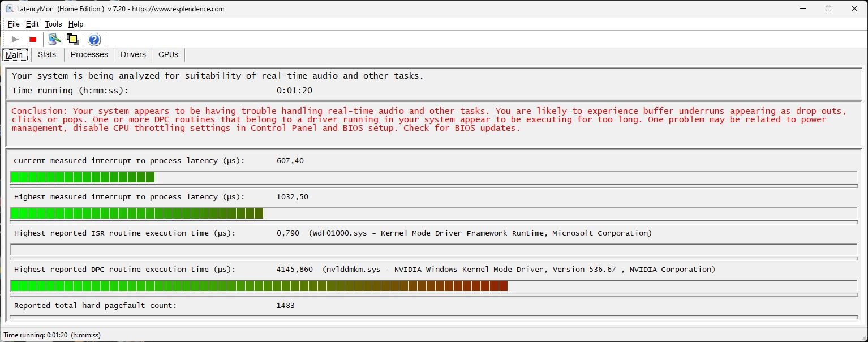Viewport: 868px width, 342px height.
Task: Minimize the LatencyMon window
Action: 802,8
